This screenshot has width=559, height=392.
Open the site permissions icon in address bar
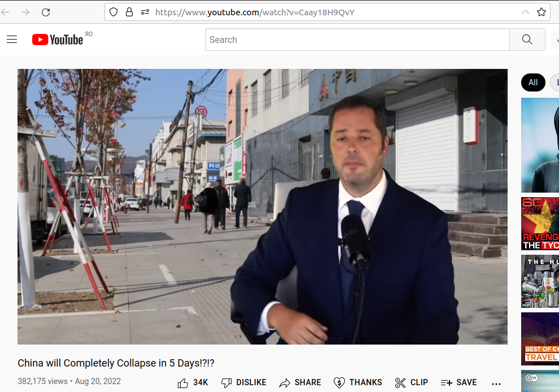[145, 11]
